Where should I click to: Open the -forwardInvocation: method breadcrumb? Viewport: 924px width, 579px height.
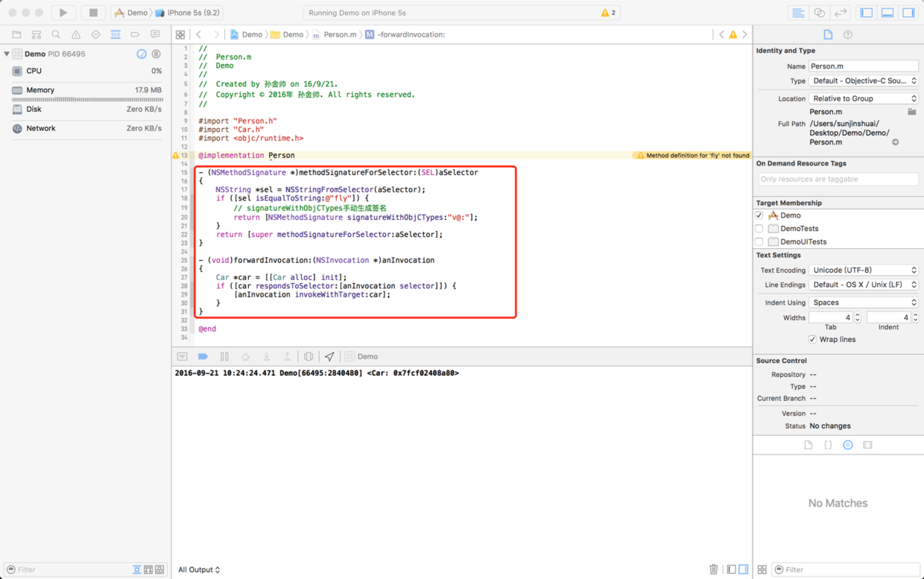405,34
